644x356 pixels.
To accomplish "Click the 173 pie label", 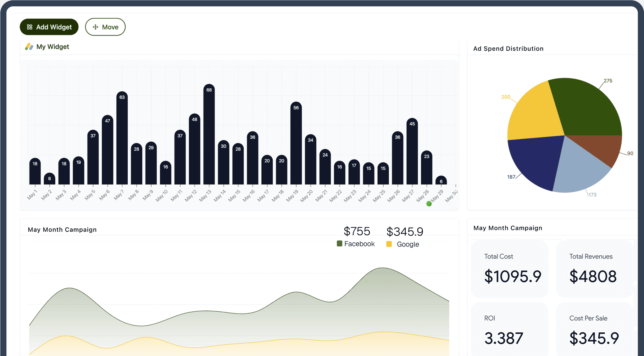I will pos(592,195).
